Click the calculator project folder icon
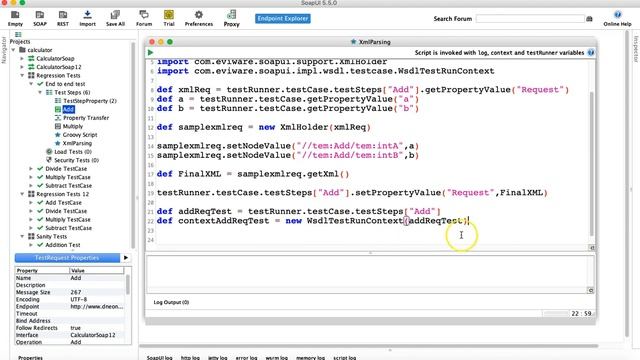Image resolution: width=640 pixels, height=360 pixels. click(22, 50)
